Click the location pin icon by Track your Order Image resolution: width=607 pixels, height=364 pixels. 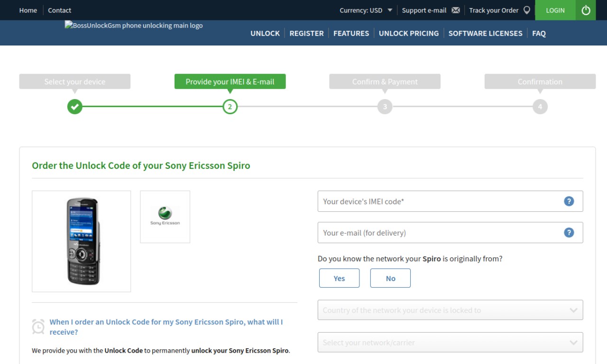tap(527, 10)
